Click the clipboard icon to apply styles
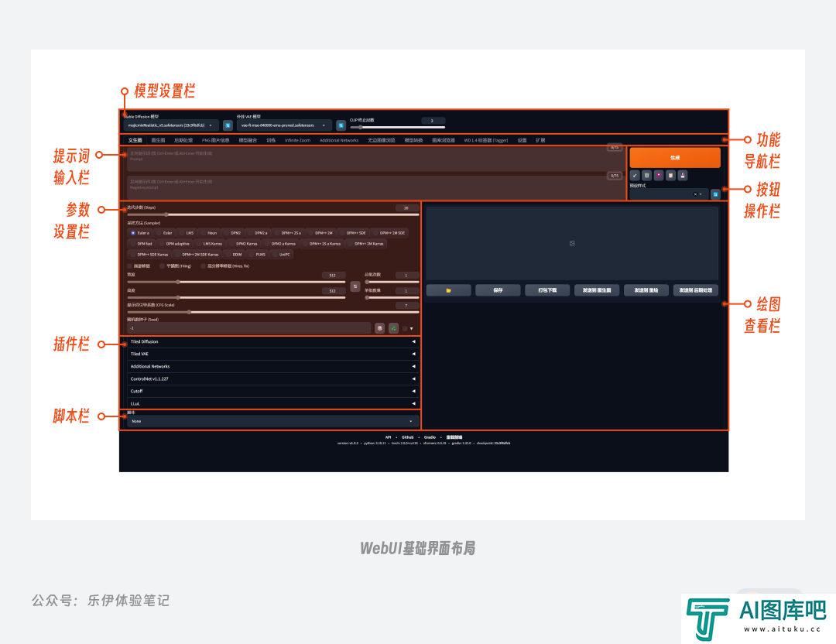The height and width of the screenshot is (644, 836). click(x=670, y=176)
